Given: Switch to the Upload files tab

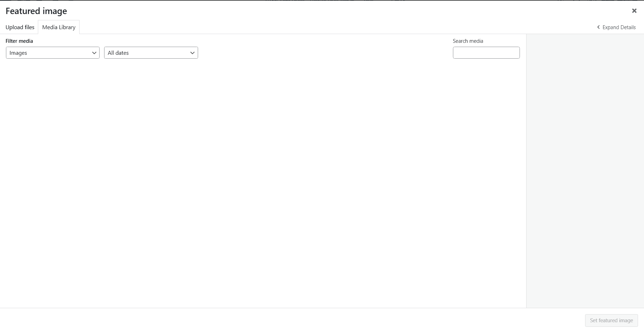Looking at the screenshot, I should point(20,27).
